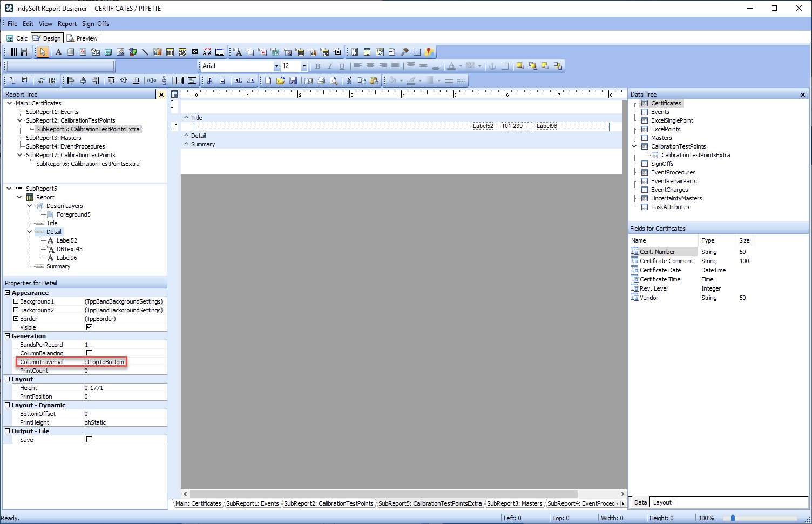Viewport: 812px width, 524px height.
Task: Check the Save checkbox under Output - File
Action: point(89,439)
